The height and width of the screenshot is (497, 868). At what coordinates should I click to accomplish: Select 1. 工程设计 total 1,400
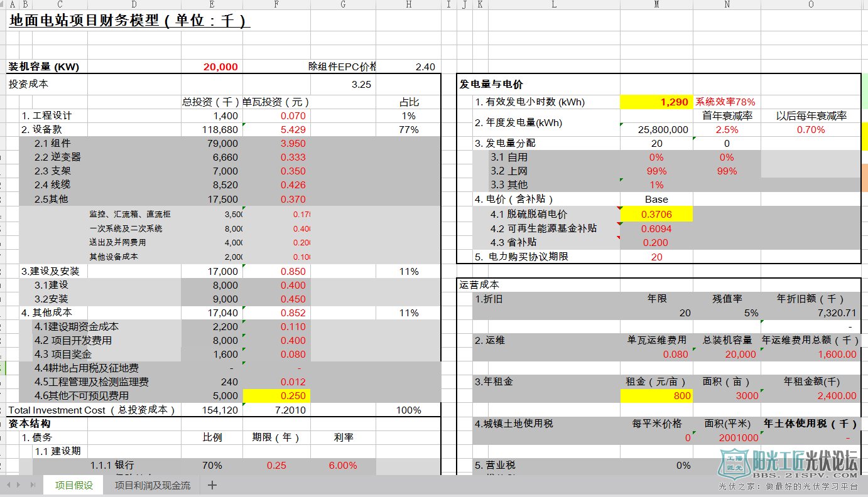coord(225,115)
